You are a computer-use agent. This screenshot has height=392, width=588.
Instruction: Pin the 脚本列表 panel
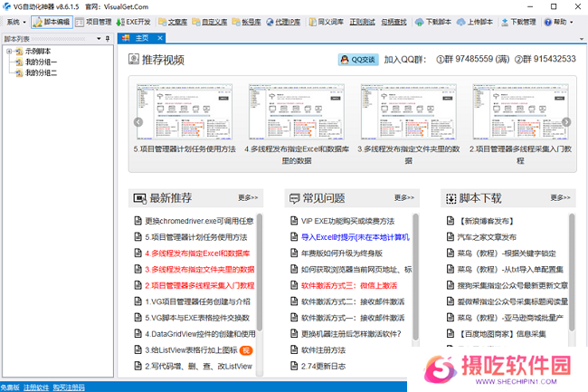(108, 39)
